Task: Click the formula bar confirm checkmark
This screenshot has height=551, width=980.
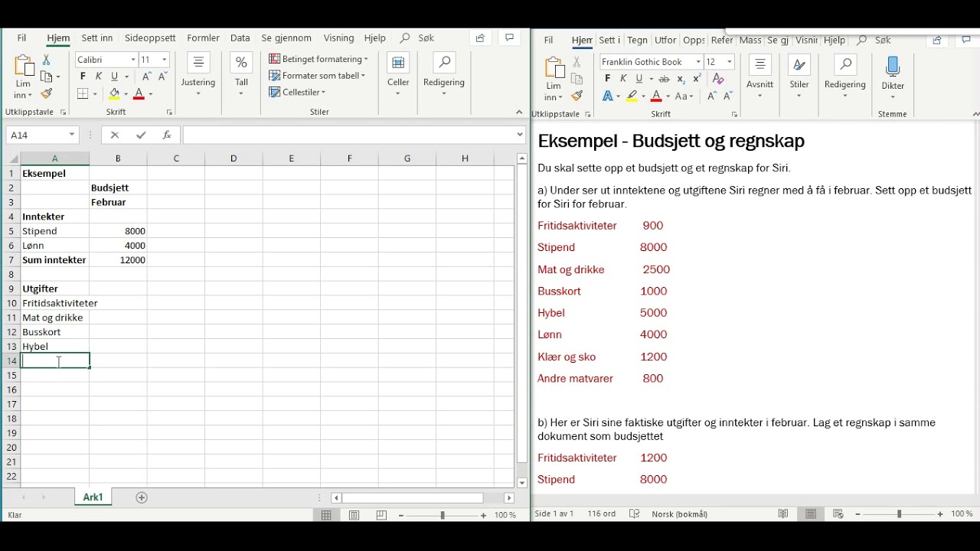Action: coord(141,135)
